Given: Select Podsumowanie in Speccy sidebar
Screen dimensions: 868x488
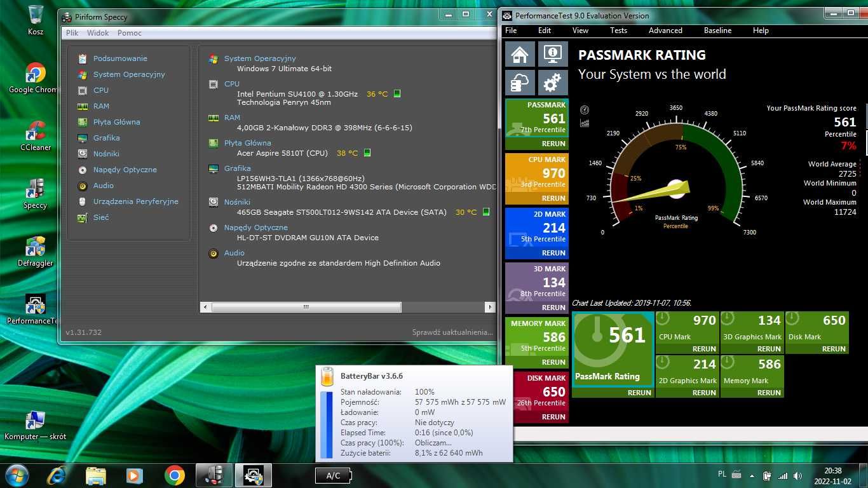Looking at the screenshot, I should click(x=120, y=58).
